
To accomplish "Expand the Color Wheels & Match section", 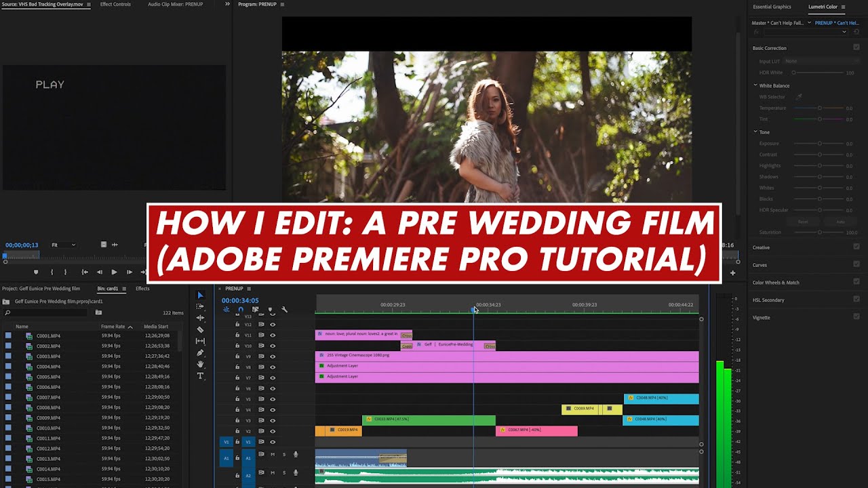I will tap(776, 282).
